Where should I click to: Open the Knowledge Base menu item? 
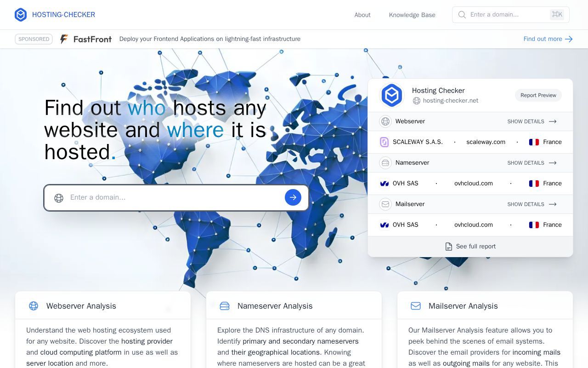412,15
